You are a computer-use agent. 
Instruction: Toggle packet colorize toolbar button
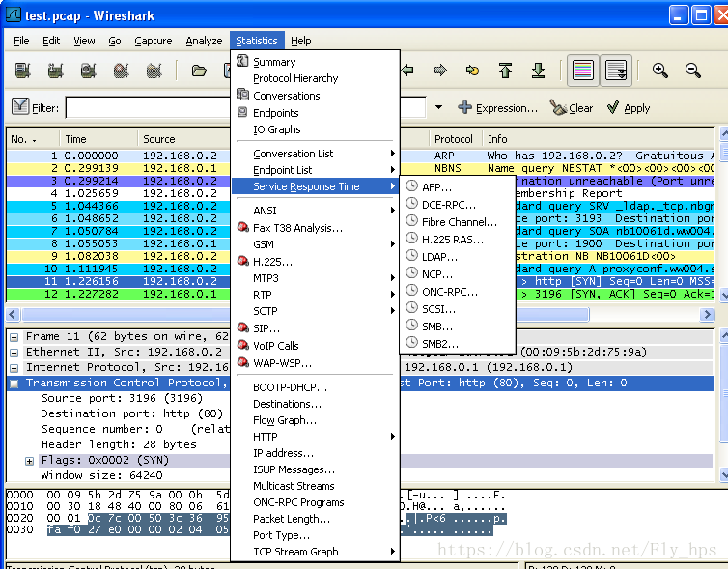pyautogui.click(x=583, y=71)
